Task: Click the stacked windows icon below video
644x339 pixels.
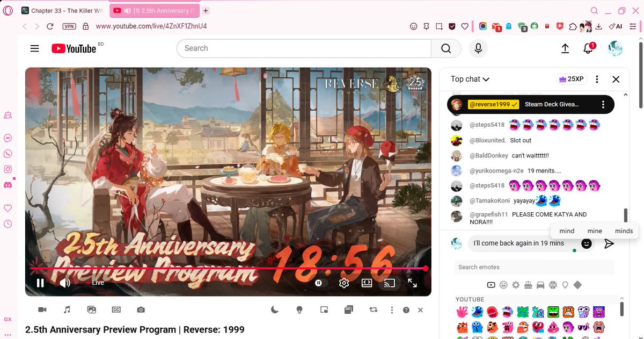Action: click(x=349, y=310)
